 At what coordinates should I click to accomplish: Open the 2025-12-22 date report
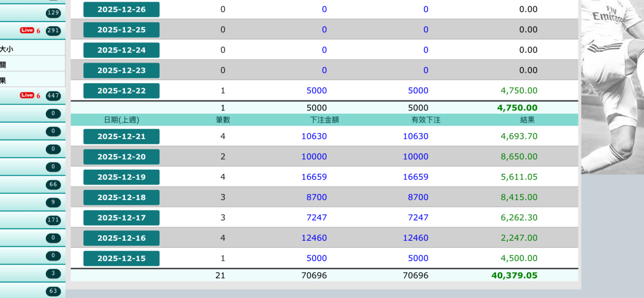121,91
